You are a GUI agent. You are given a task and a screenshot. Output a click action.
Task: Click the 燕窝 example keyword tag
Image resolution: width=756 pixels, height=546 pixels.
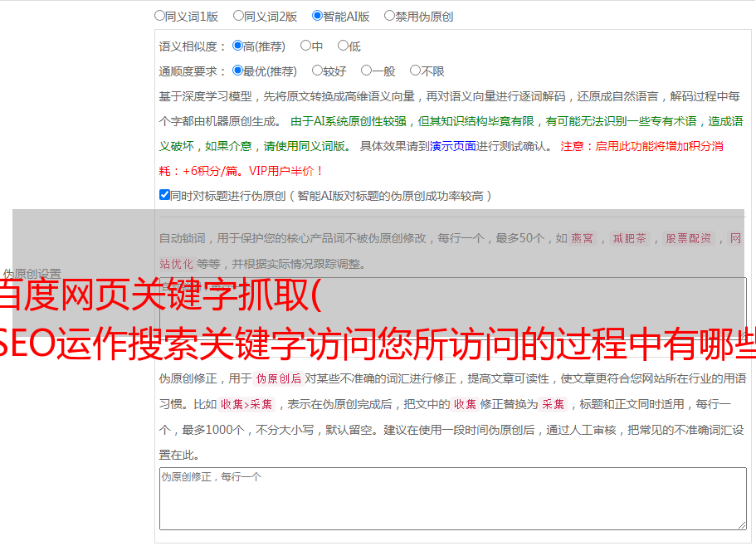coord(582,238)
